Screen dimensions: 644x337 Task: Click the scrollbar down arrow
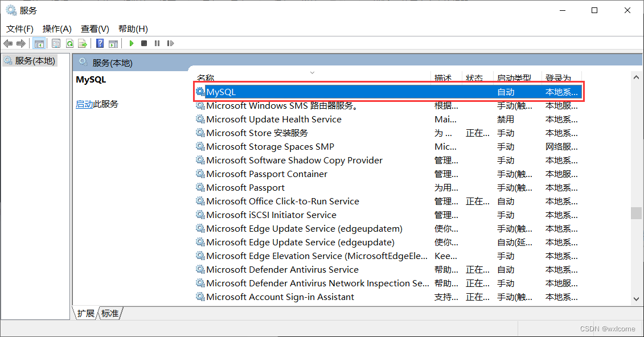636,299
